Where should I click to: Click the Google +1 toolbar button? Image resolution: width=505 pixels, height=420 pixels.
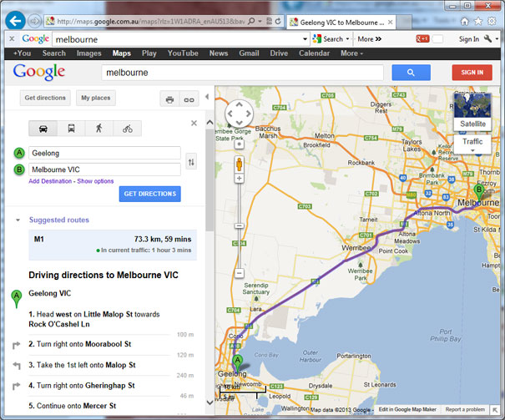tap(422, 39)
